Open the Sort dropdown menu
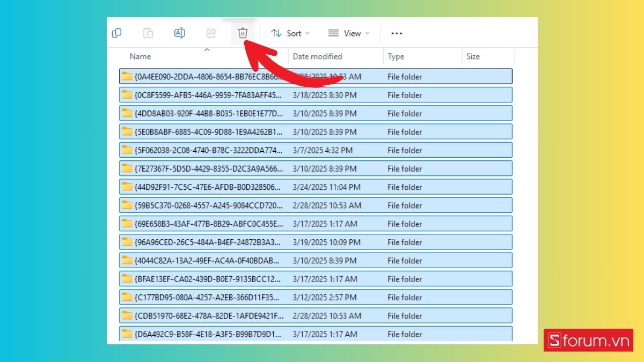This screenshot has width=644, height=362. (x=290, y=33)
